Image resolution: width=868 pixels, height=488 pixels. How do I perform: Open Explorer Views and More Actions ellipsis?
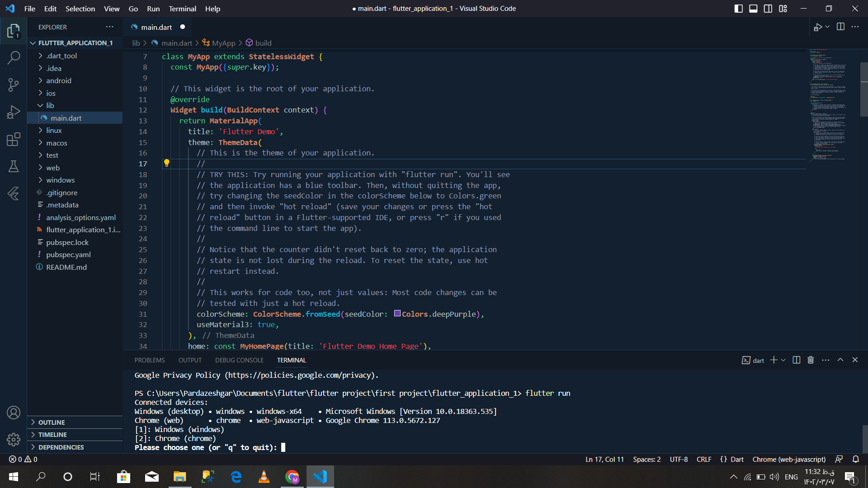(109, 27)
